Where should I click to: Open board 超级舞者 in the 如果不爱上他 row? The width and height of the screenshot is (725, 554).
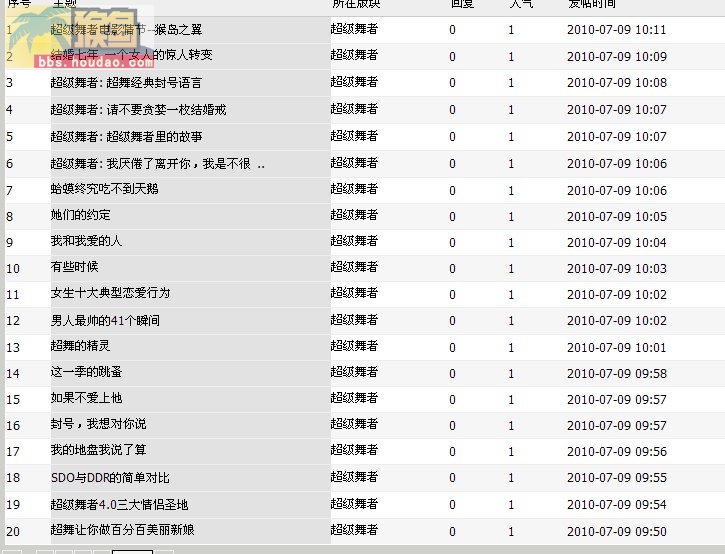[354, 398]
